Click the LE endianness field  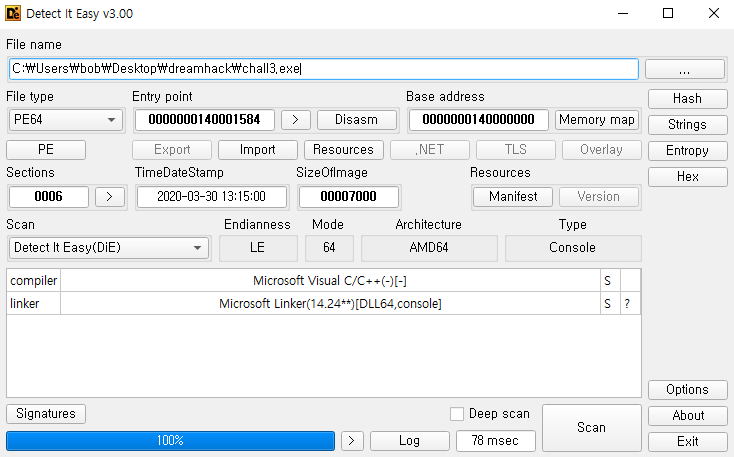(x=258, y=248)
